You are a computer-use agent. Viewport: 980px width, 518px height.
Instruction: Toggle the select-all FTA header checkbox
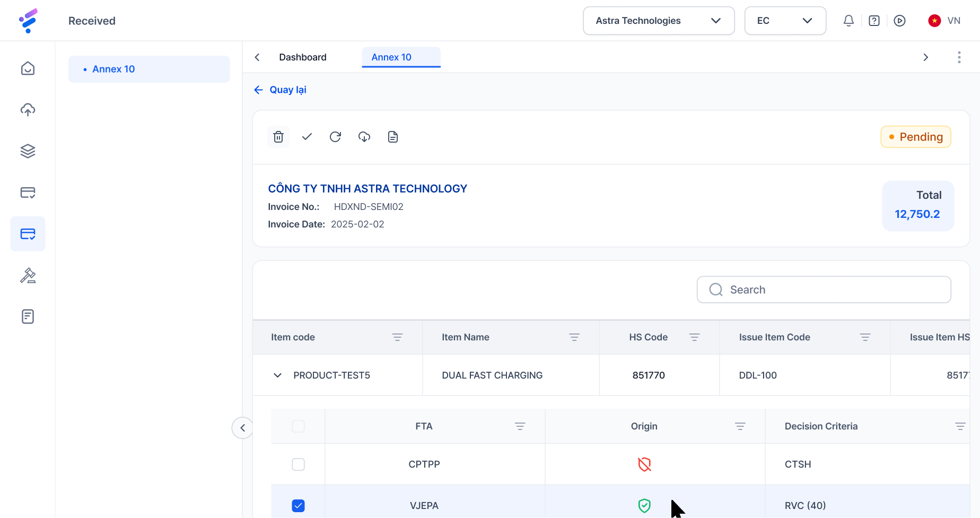(x=299, y=426)
